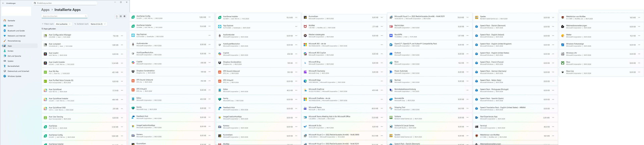The height and width of the screenshot is (145, 644).
Task: Go back with the Einstellungen back arrow
Action: (3, 3)
